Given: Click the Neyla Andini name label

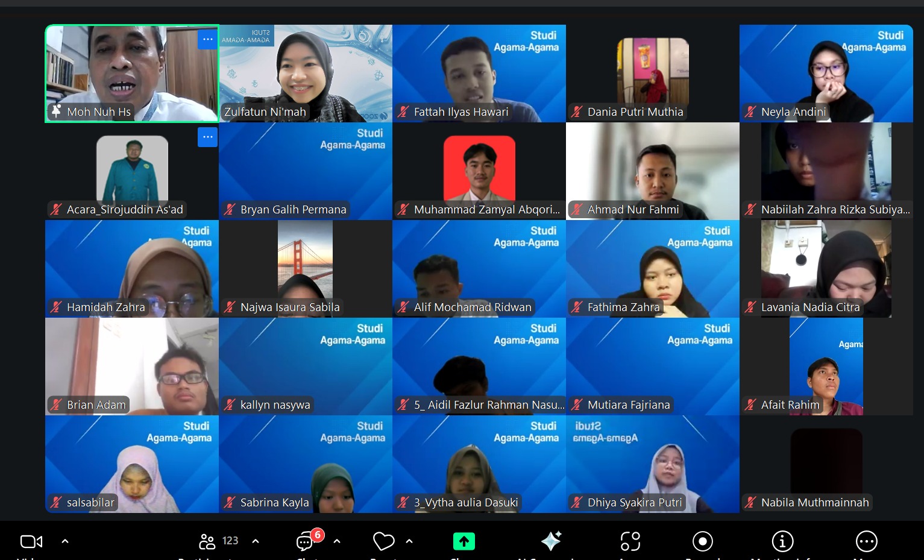Looking at the screenshot, I should click(x=793, y=112).
